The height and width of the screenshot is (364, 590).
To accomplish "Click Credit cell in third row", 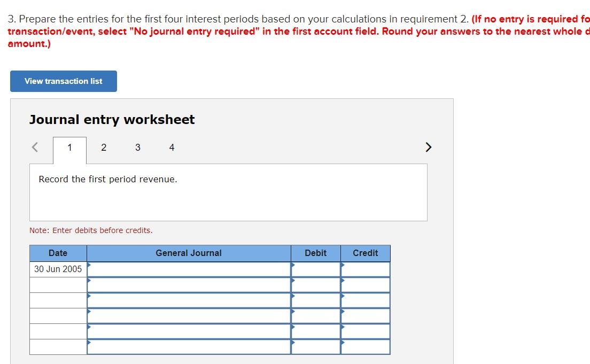I will click(366, 300).
